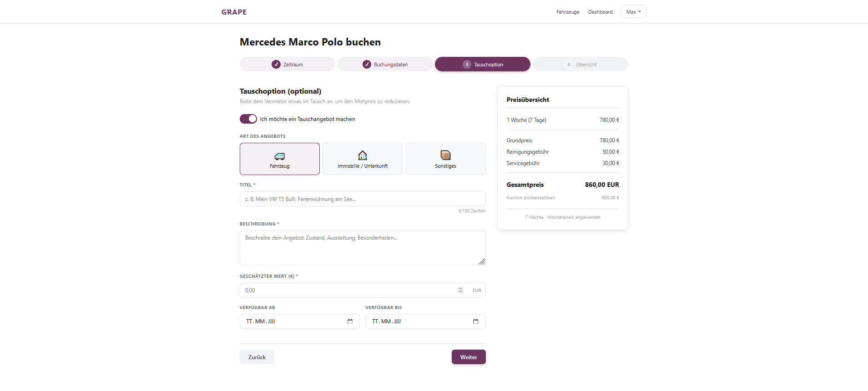Open the Dashboard navigation link
The image size is (868, 391).
click(600, 12)
